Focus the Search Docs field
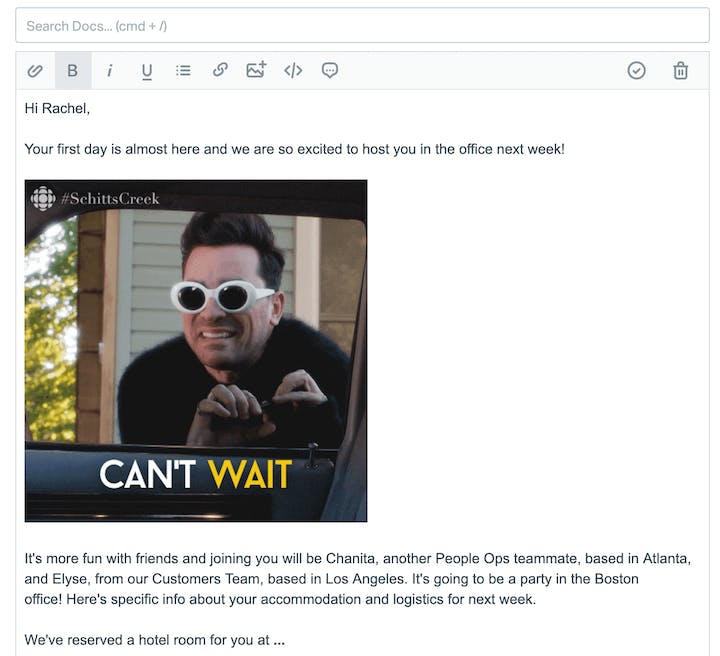 click(362, 25)
